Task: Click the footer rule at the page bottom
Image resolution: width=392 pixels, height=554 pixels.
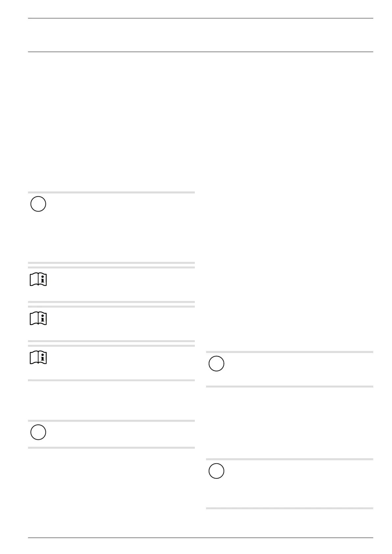Action: 200,538
